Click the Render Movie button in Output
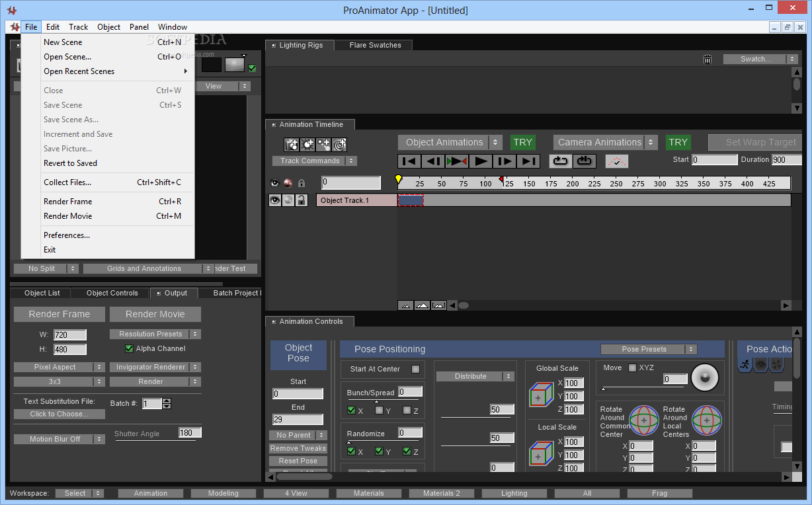 (155, 314)
